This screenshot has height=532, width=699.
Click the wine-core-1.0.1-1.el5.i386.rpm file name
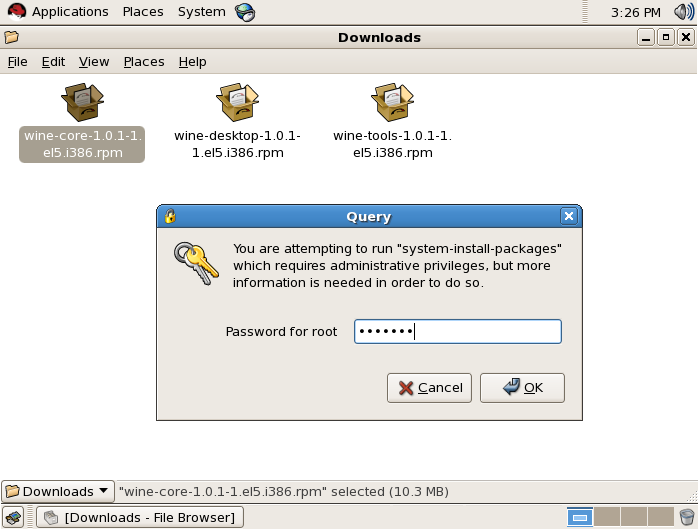pyautogui.click(x=82, y=144)
